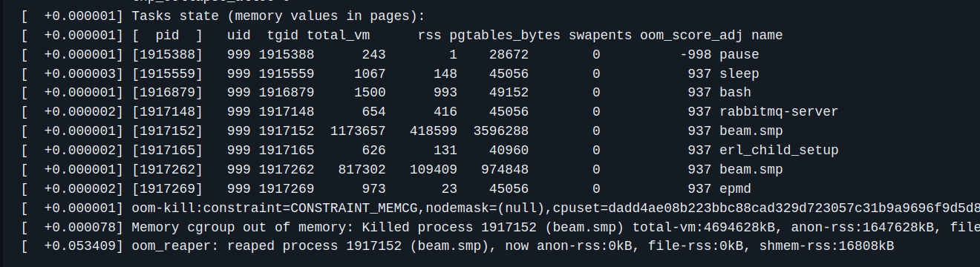980x267 pixels.
Task: Click the 'Memory cgroup out of memory' text
Action: coord(238,228)
